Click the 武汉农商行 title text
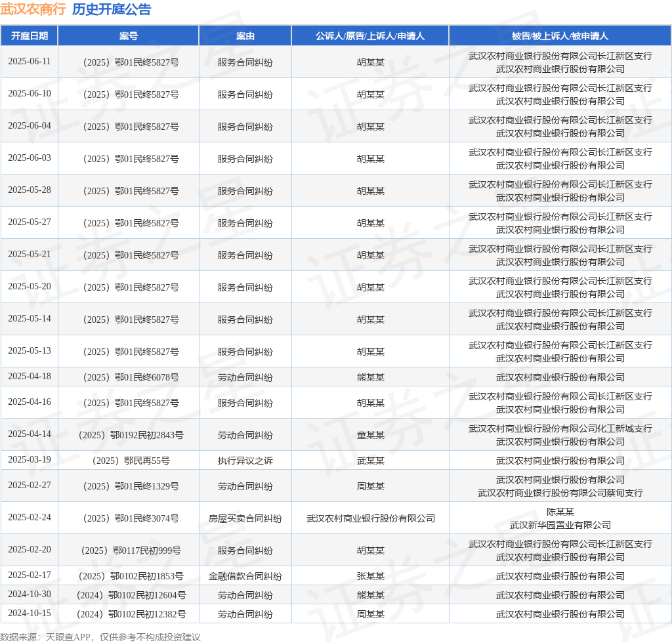This screenshot has width=672, height=643. point(33,9)
